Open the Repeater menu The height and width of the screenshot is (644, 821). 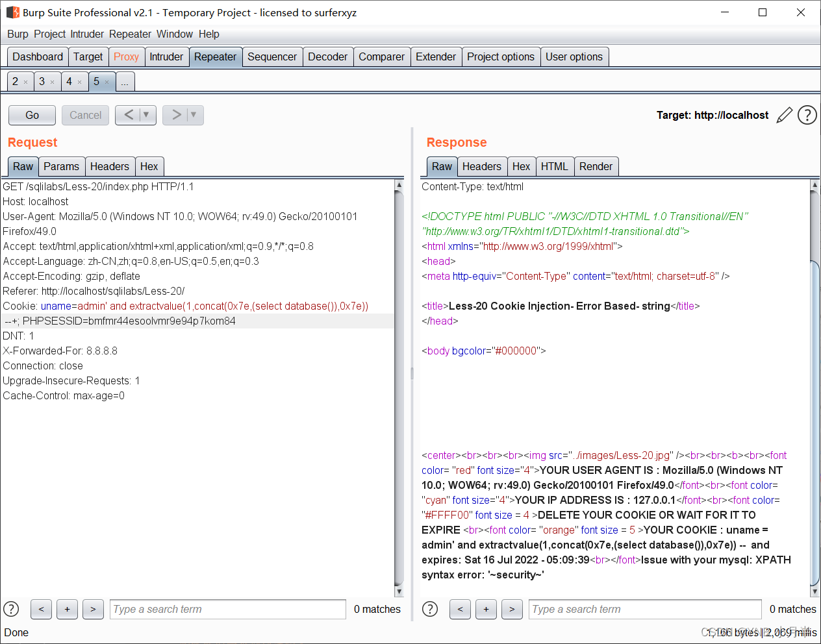point(130,34)
